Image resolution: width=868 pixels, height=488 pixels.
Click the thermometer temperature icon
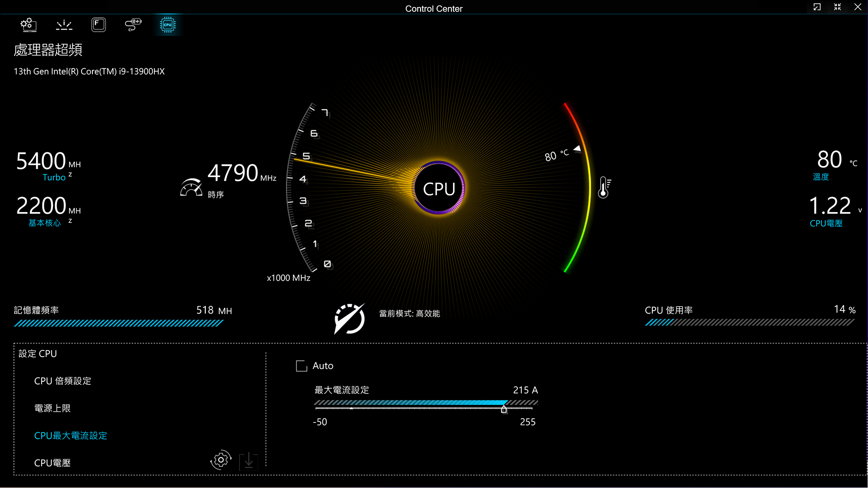click(x=604, y=187)
